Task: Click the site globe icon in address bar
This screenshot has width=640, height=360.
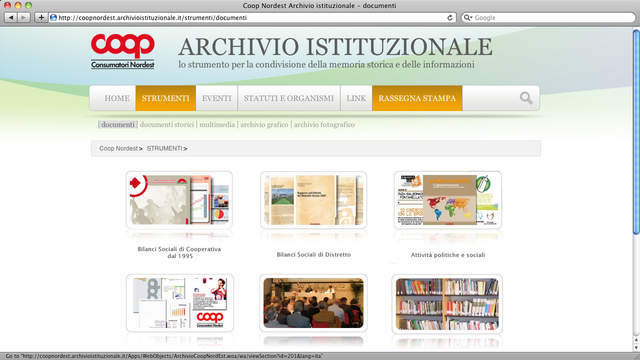Action: pyautogui.click(x=53, y=18)
